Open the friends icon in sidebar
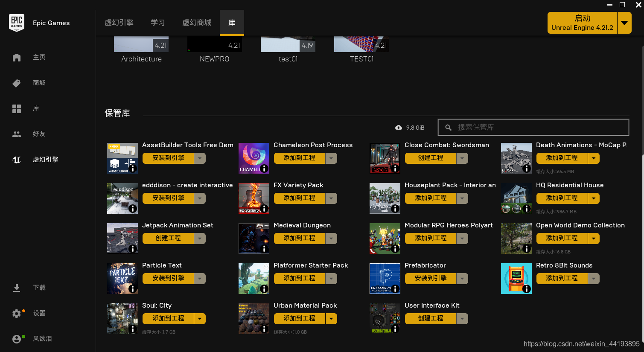The width and height of the screenshot is (644, 352). pyautogui.click(x=17, y=134)
